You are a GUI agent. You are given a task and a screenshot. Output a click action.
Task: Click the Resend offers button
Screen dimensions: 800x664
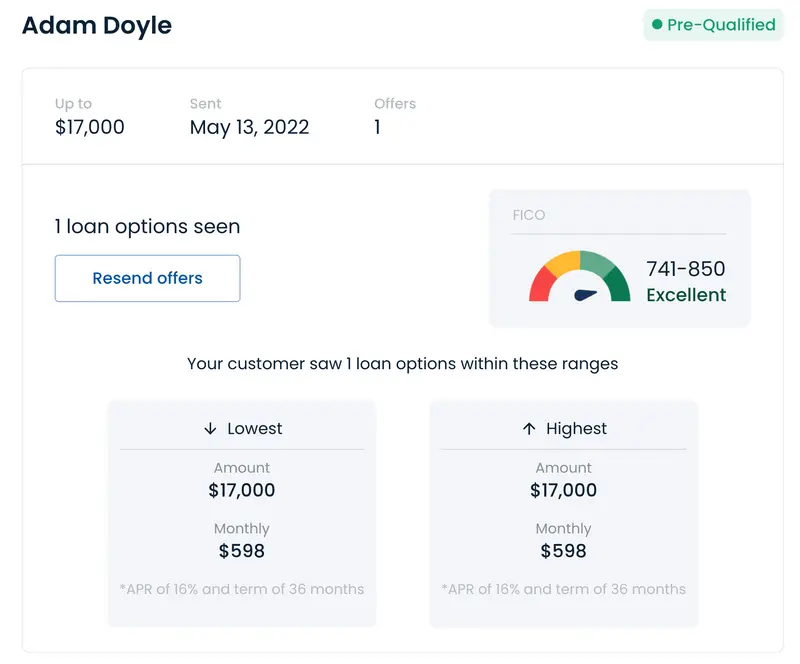pyautogui.click(x=147, y=278)
